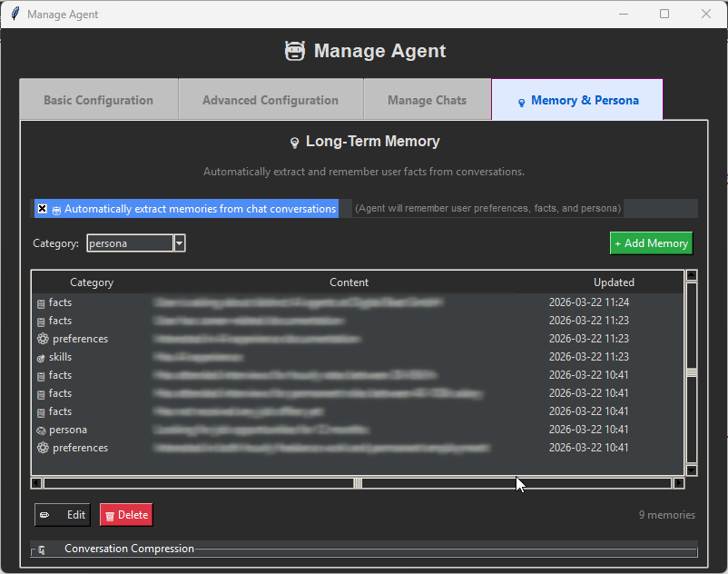
Task: Click the robot icon beside the extract memories checkbox
Action: click(x=56, y=208)
